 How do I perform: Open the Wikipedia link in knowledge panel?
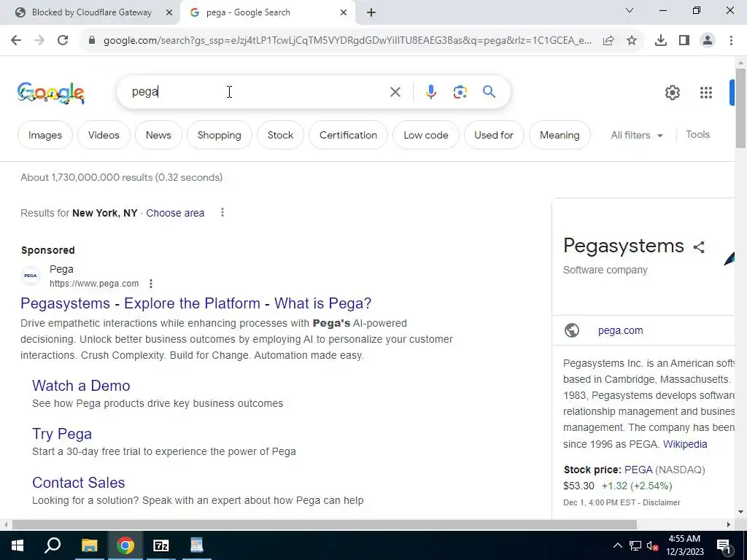pos(685,444)
